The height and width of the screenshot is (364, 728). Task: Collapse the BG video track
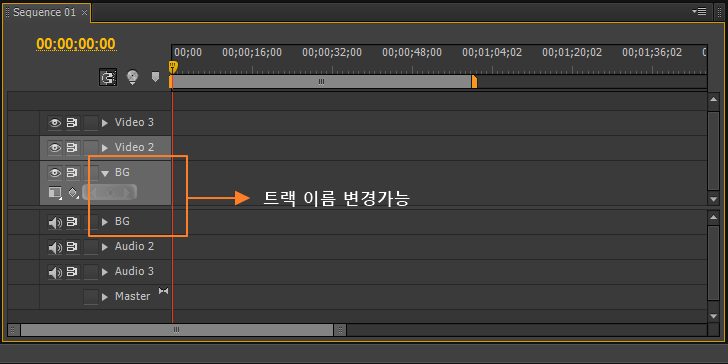click(105, 173)
